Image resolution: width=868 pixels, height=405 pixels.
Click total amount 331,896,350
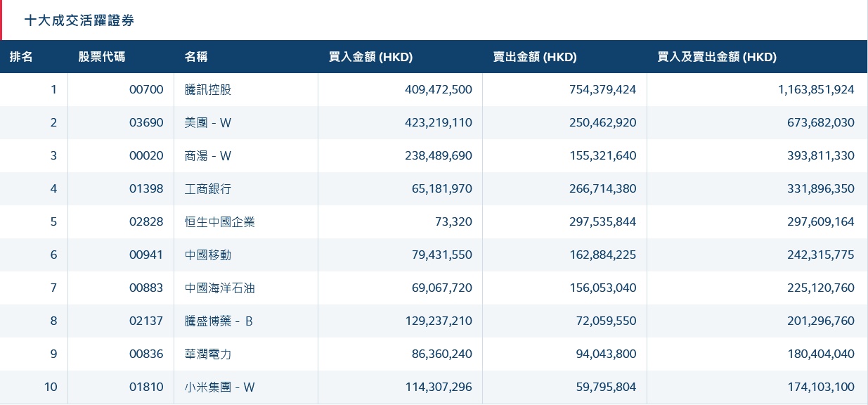[x=821, y=188]
